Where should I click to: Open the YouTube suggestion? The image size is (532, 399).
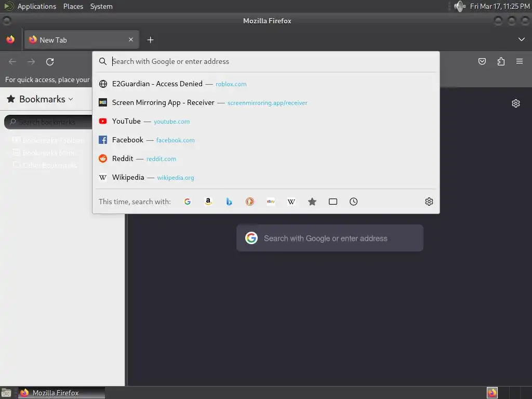pyautogui.click(x=265, y=121)
